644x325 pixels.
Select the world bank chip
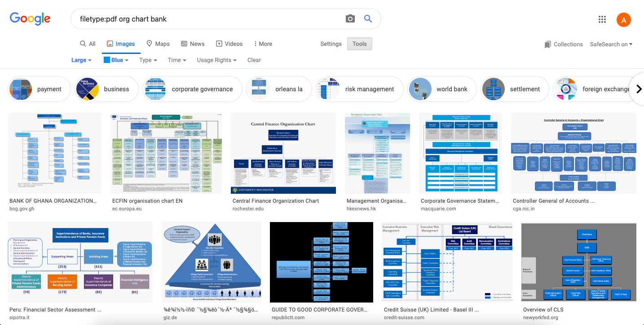click(442, 89)
